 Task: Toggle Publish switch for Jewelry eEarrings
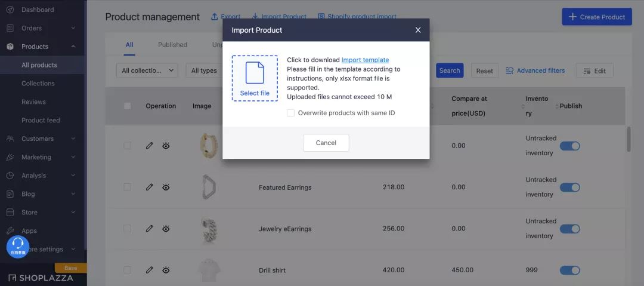[x=569, y=229]
